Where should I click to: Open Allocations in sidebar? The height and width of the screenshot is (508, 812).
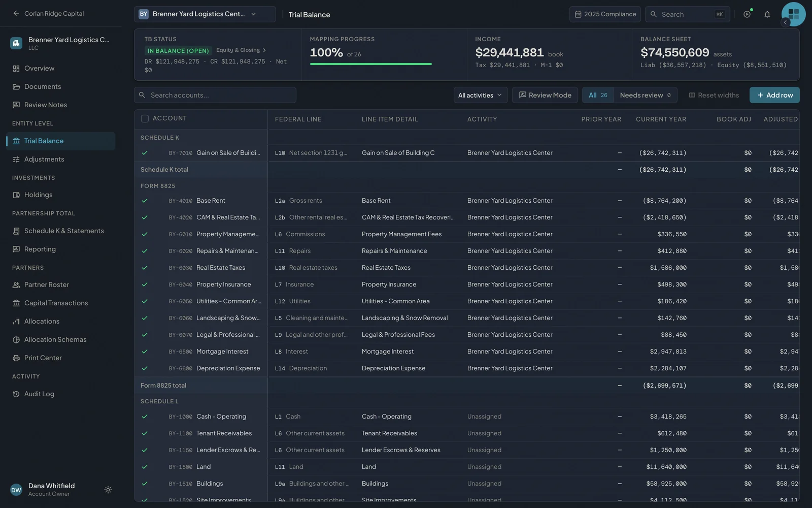point(61,321)
